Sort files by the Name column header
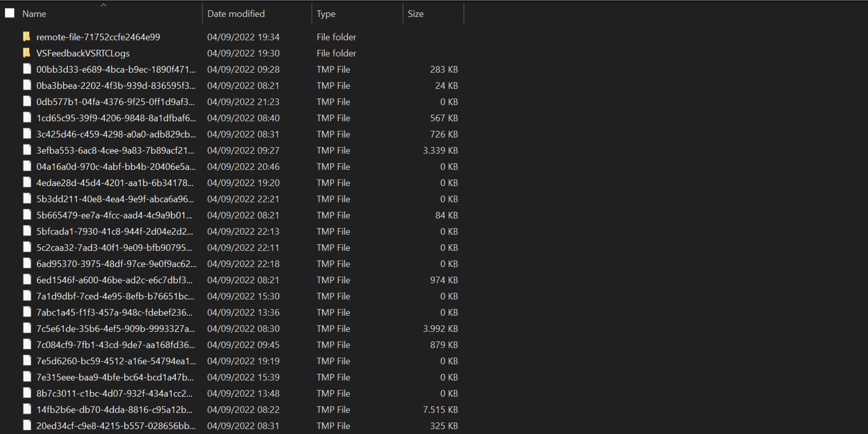 click(x=34, y=14)
